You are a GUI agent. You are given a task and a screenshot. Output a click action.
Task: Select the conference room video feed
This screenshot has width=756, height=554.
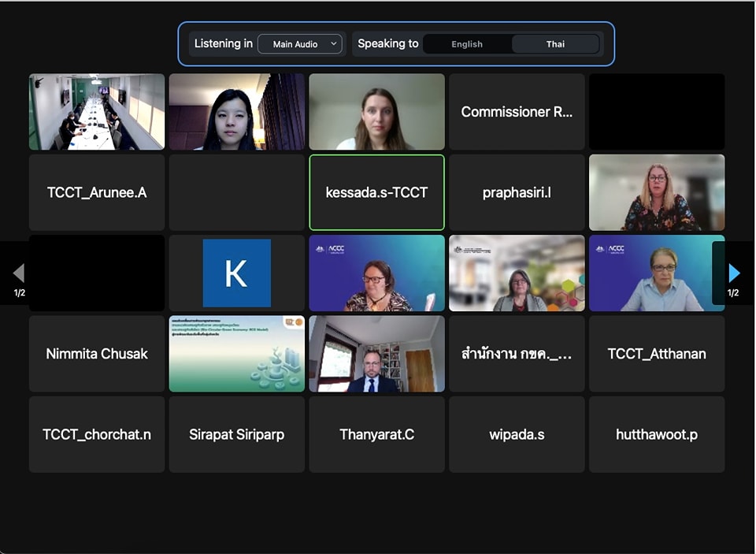97,112
